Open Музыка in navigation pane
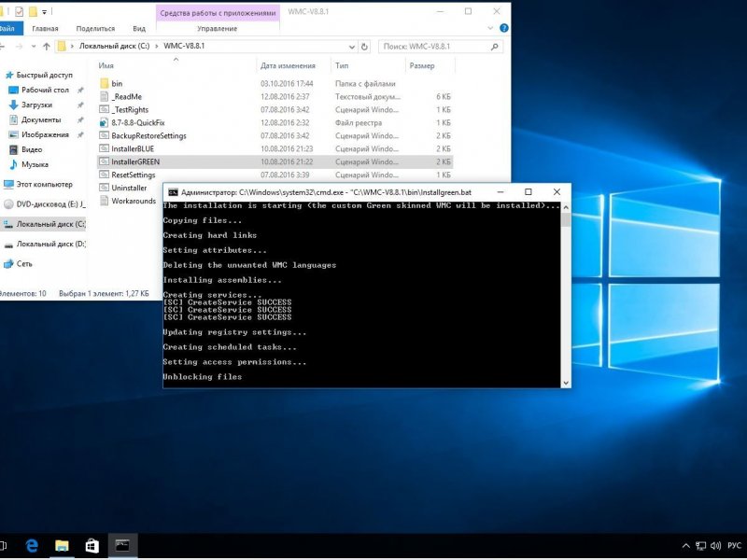Screen dimensions: 747x560 point(35,165)
